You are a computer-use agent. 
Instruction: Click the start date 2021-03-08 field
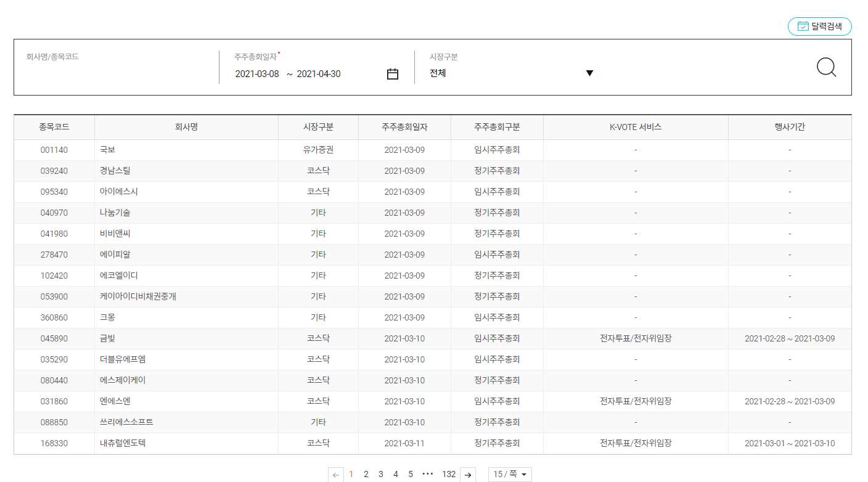click(x=257, y=74)
